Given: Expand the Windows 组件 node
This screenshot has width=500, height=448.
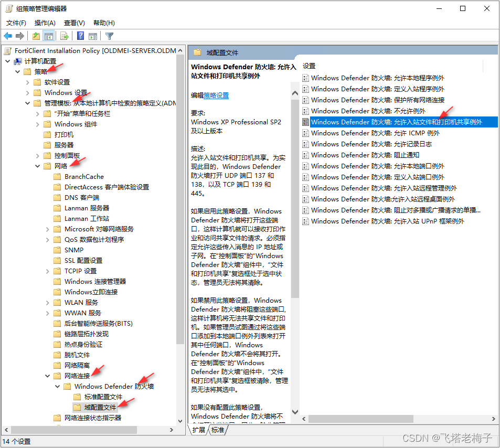Looking at the screenshot, I should (x=38, y=124).
